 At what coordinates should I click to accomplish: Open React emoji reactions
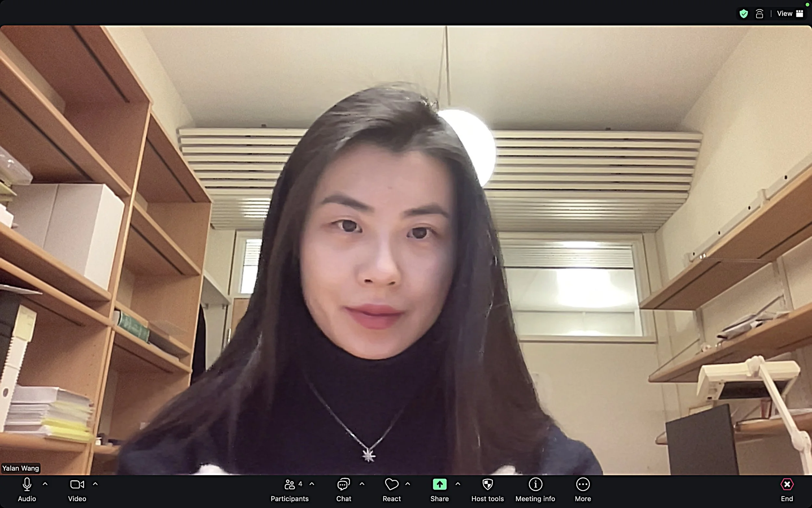pos(391,485)
